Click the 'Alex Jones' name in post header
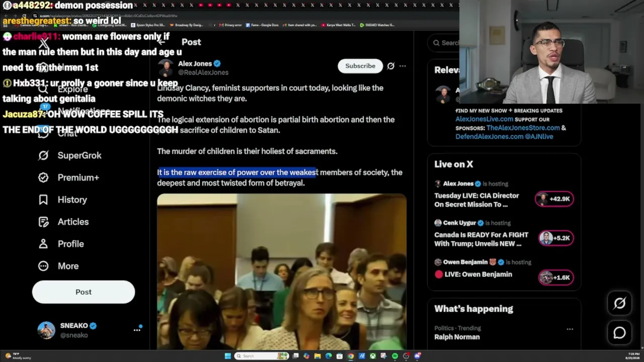Image resolution: width=644 pixels, height=362 pixels. click(195, 64)
